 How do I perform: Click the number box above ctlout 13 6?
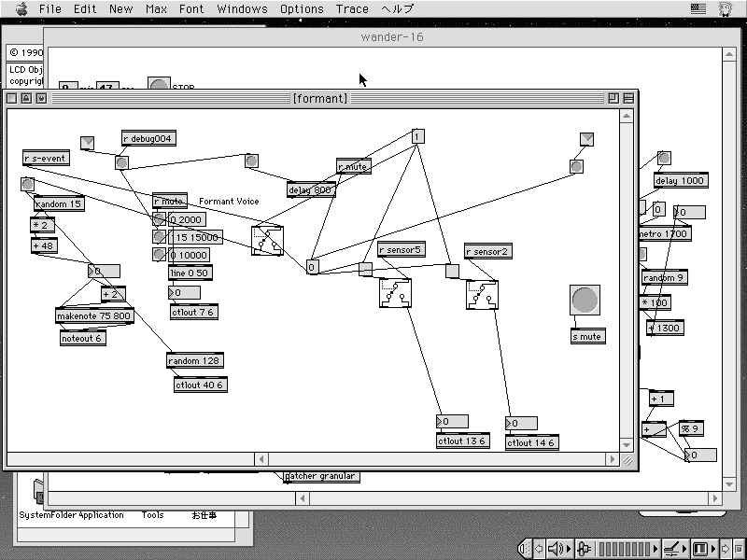pyautogui.click(x=452, y=421)
